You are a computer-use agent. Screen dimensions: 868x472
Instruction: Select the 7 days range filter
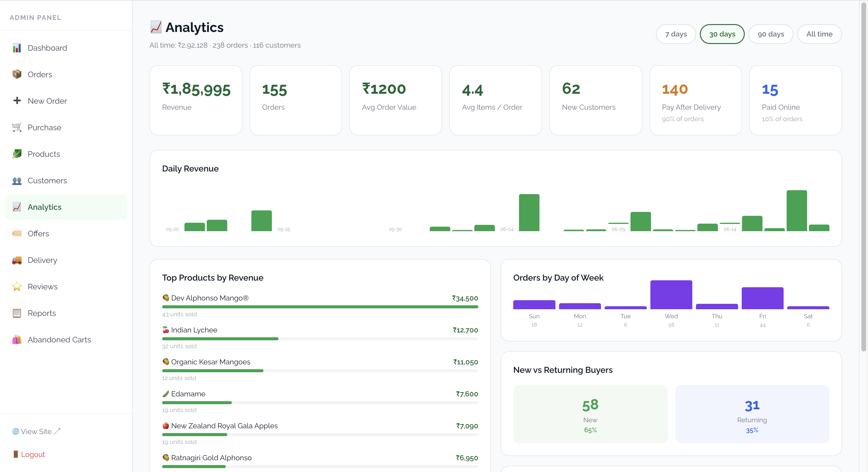coord(676,34)
